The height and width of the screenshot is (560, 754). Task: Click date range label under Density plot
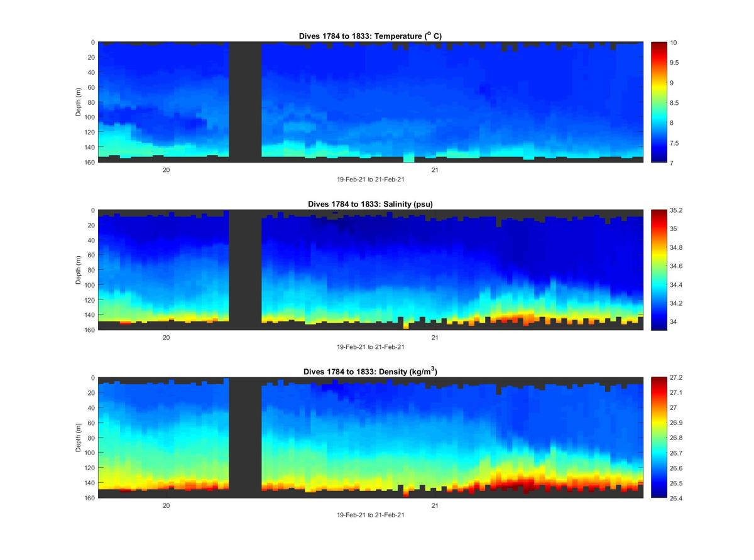[x=370, y=515]
